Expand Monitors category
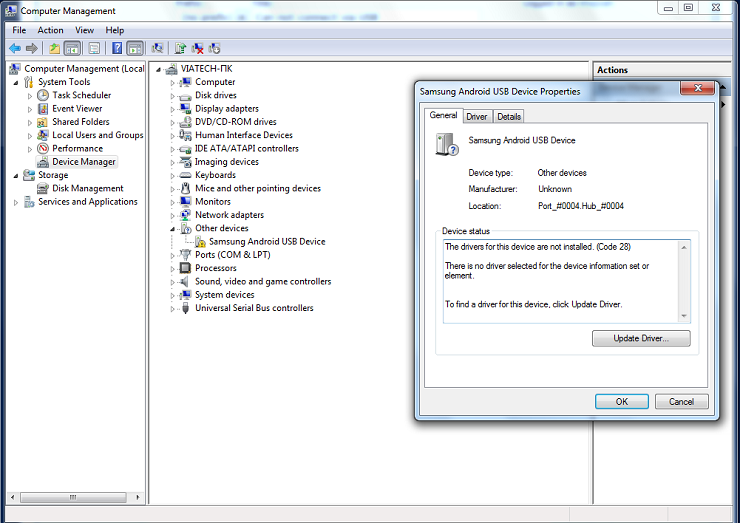Image resolution: width=740 pixels, height=523 pixels. tap(172, 202)
